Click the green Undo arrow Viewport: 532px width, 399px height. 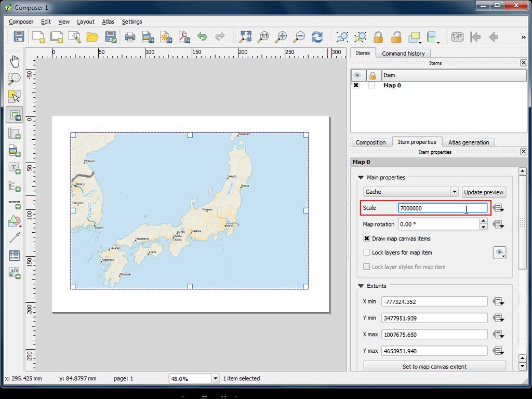pos(202,36)
